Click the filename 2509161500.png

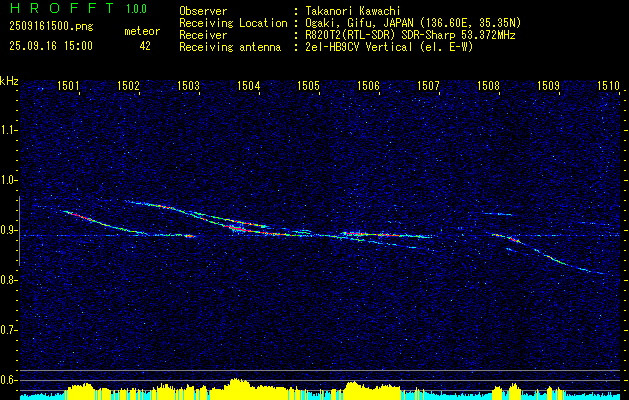pyautogui.click(x=51, y=27)
